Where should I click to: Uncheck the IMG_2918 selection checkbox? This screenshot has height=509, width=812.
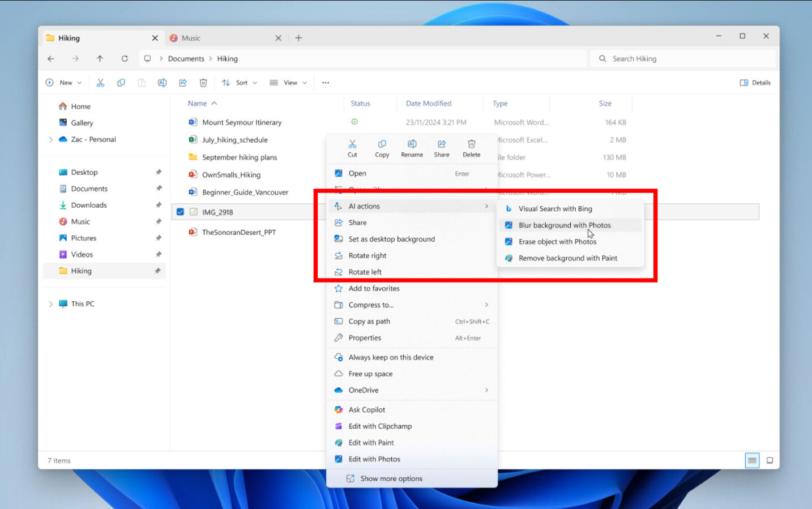(x=180, y=211)
